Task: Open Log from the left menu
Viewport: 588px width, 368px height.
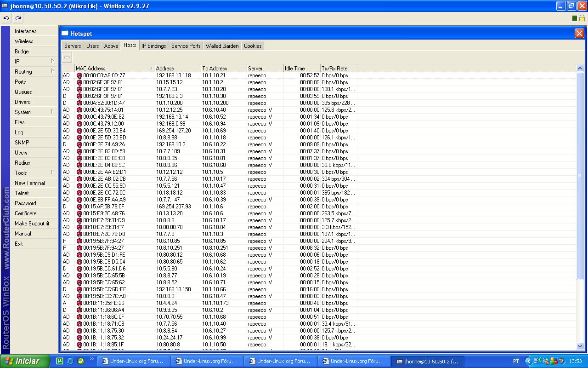Action: [x=34, y=132]
